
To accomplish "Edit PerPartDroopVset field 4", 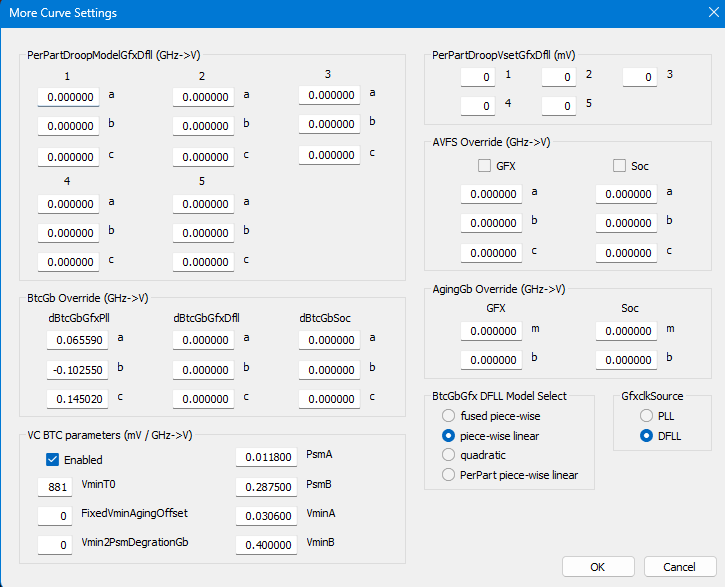I will tap(478, 106).
